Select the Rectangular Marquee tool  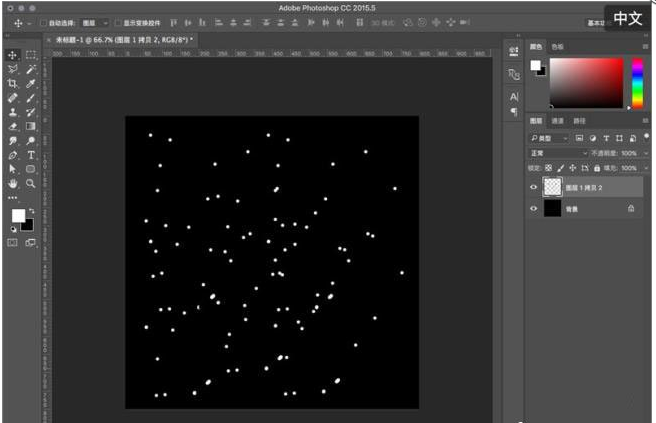tap(31, 55)
